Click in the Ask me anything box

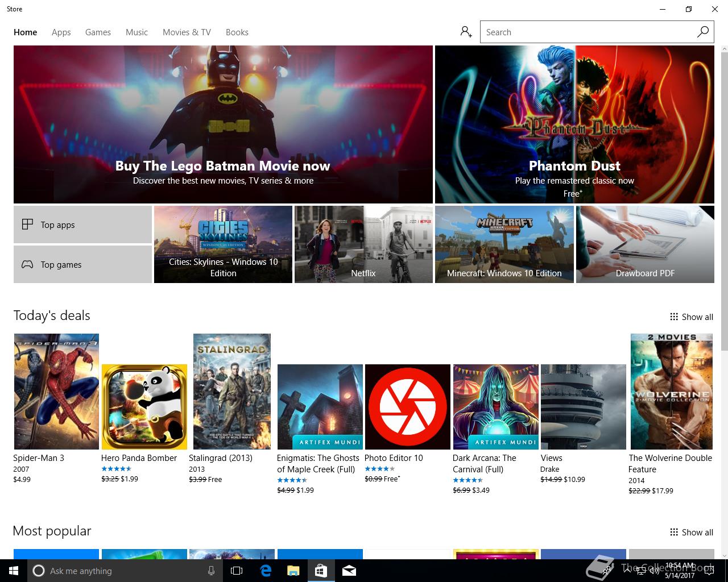[124, 571]
